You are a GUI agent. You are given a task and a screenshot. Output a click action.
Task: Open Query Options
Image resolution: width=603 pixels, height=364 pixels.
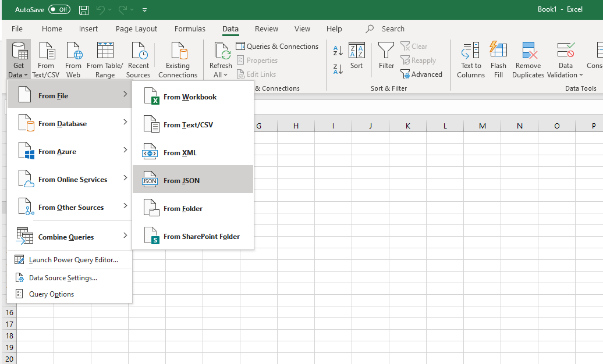click(x=70, y=294)
